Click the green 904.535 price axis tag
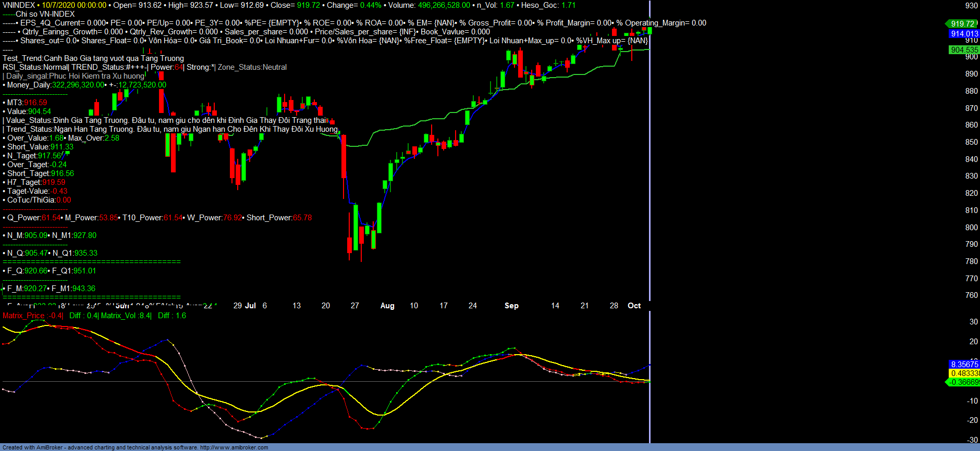The width and height of the screenshot is (980, 451). tap(964, 50)
